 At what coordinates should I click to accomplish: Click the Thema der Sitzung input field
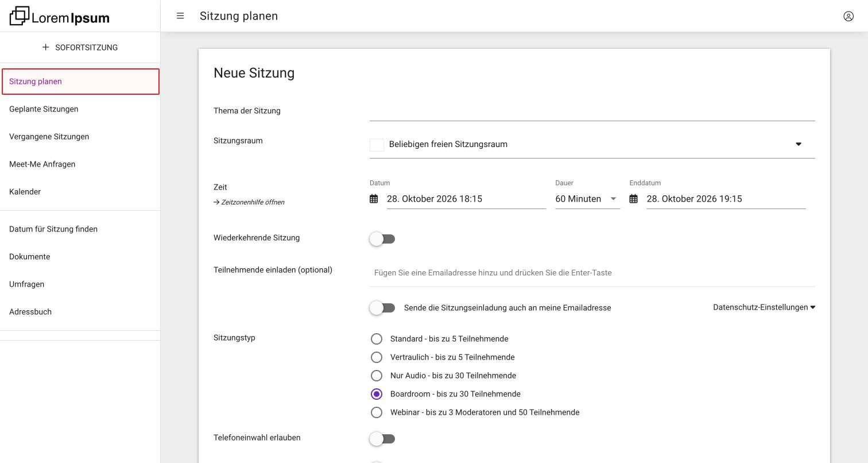[x=592, y=111]
